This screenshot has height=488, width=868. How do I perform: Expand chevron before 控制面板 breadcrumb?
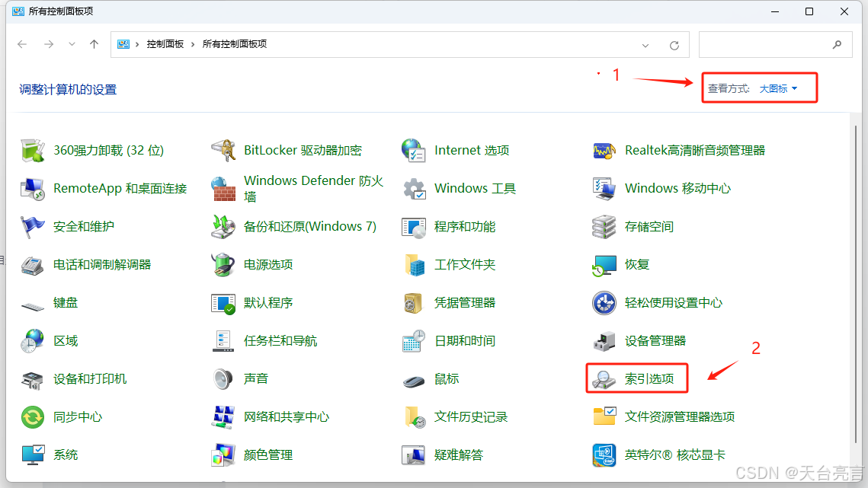click(x=136, y=44)
